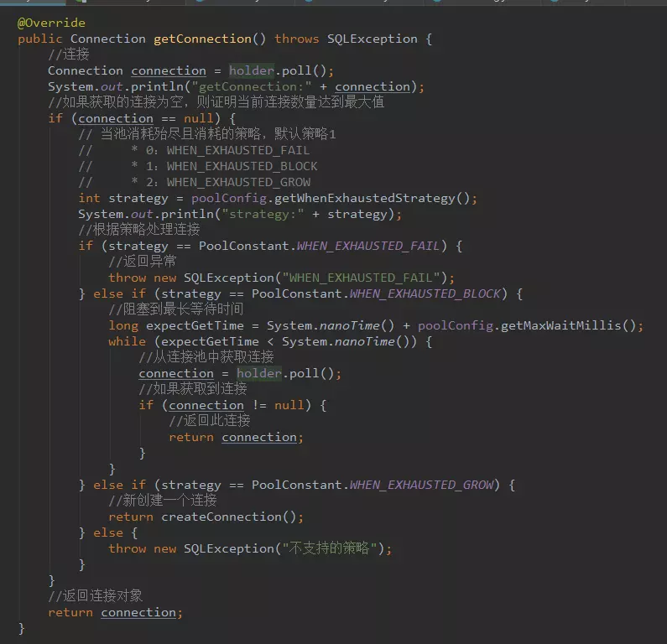667x644 pixels.
Task: Click the 'int' keyword declaring strategy
Action: coord(89,198)
